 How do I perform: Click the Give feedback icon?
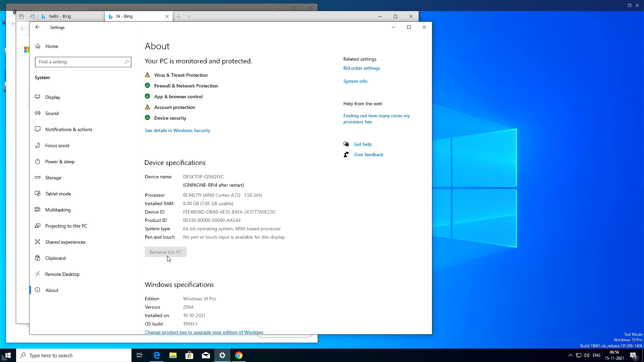346,155
